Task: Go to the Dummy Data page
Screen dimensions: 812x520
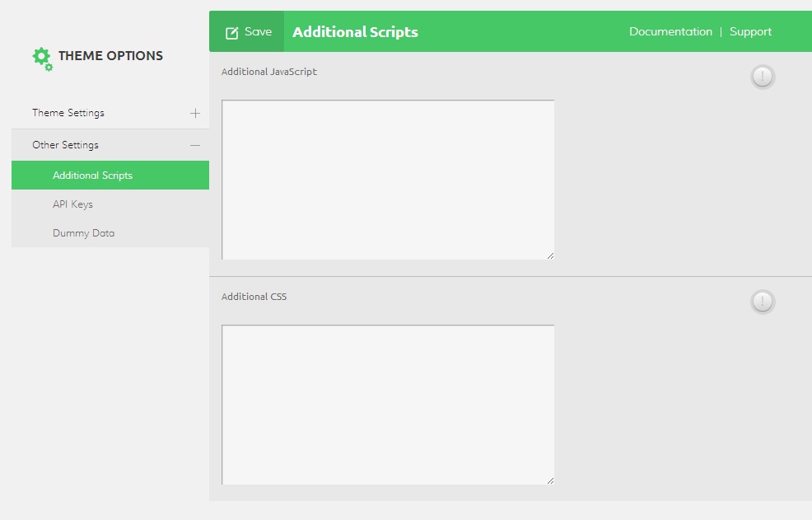Action: pyautogui.click(x=83, y=233)
